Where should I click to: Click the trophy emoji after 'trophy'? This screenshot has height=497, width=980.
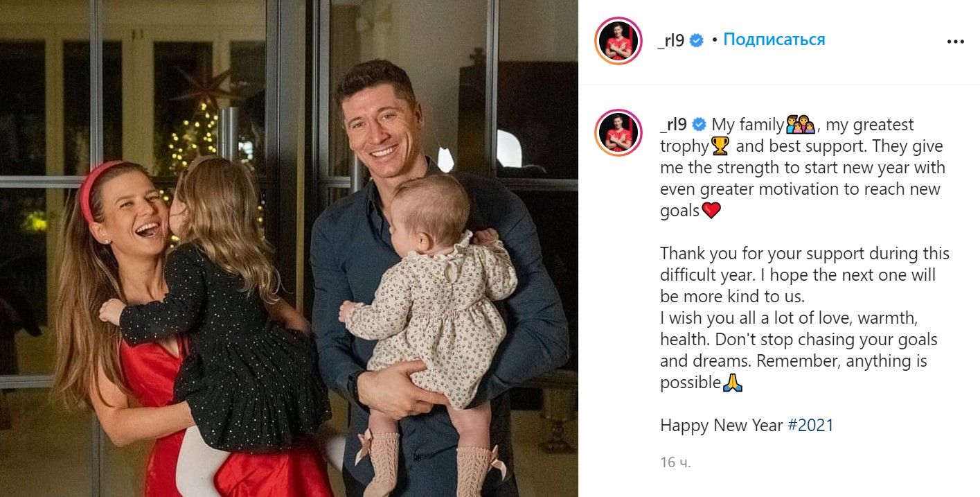pyautogui.click(x=721, y=146)
